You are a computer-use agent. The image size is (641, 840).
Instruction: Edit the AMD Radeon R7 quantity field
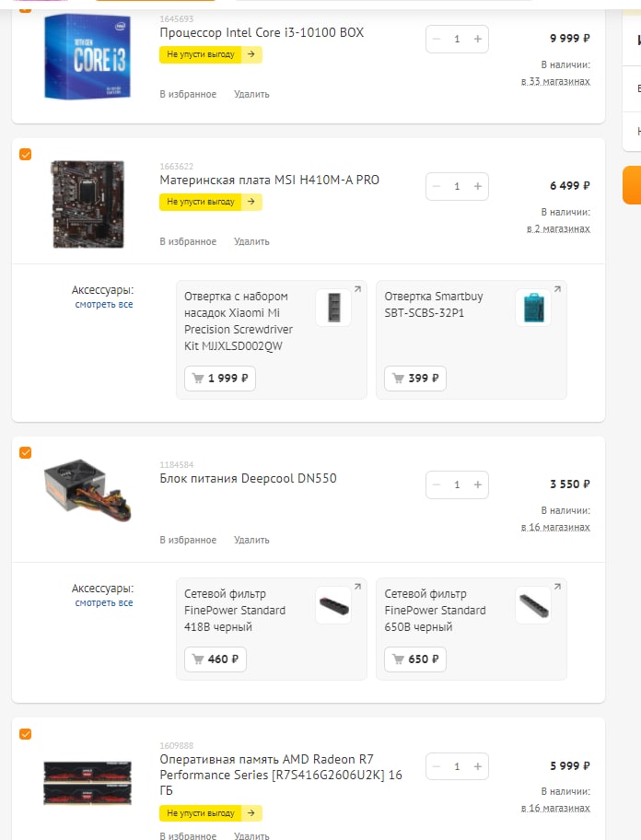[x=457, y=766]
